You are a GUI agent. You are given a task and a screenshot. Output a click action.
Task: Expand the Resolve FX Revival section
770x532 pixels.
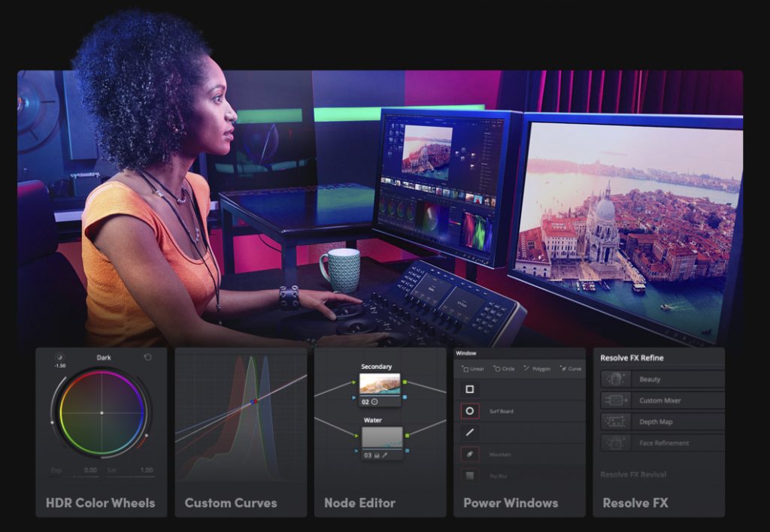[633, 474]
